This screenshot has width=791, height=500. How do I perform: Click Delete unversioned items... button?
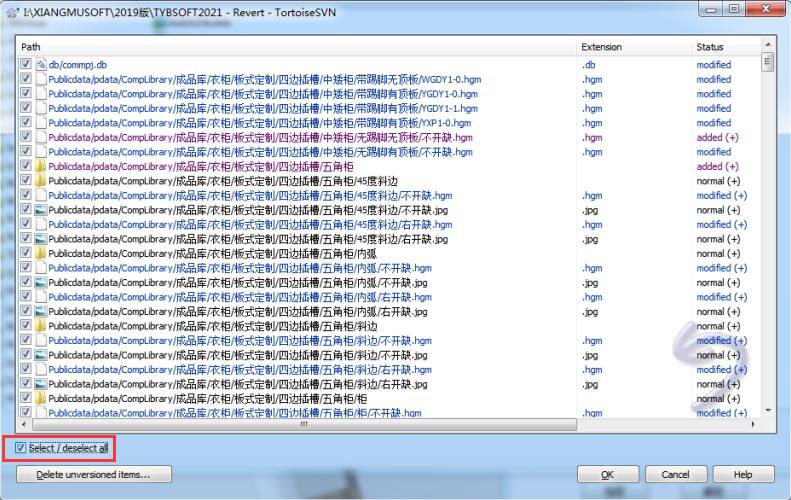click(x=94, y=474)
